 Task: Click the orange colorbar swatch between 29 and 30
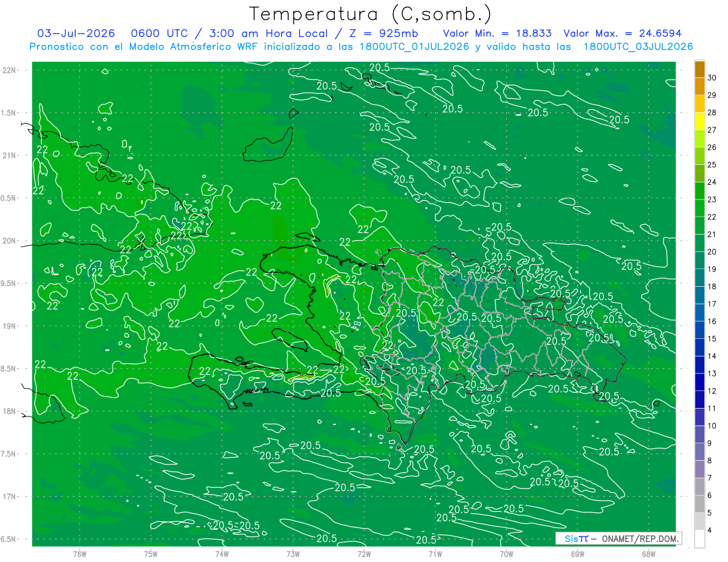[699, 87]
